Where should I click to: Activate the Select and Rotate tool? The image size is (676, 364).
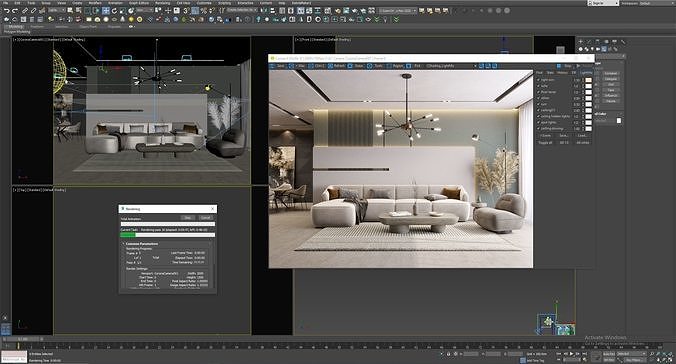click(x=114, y=10)
